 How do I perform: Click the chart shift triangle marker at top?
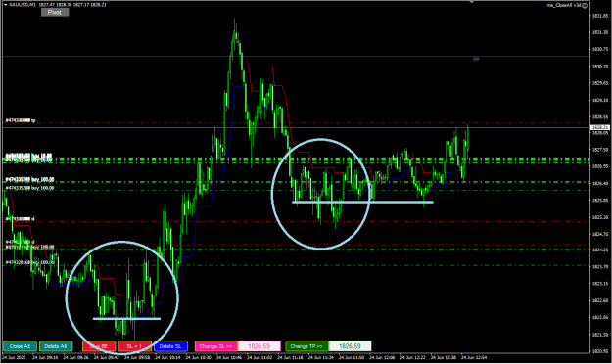point(472,2)
